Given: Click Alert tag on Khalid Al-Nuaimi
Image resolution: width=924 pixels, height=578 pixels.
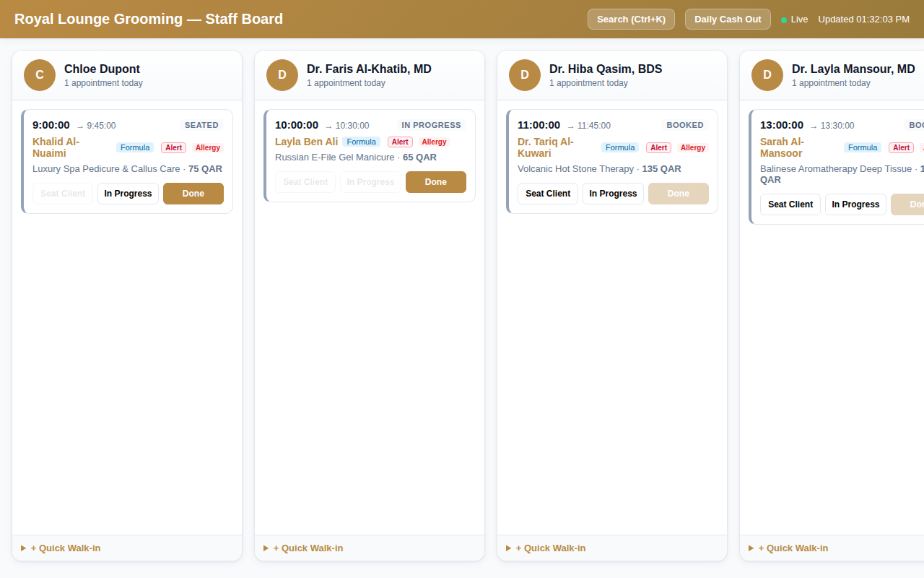Looking at the screenshot, I should pyautogui.click(x=173, y=147).
